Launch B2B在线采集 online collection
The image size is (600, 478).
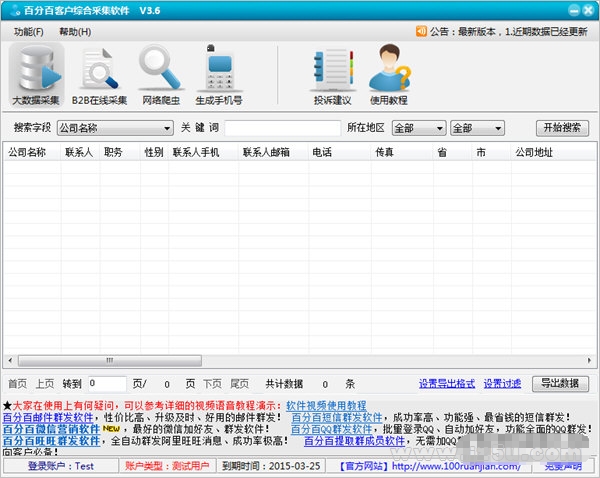click(x=99, y=75)
